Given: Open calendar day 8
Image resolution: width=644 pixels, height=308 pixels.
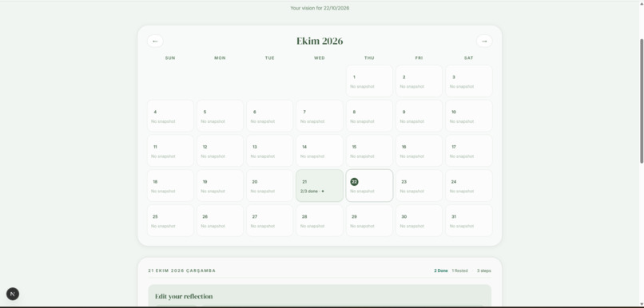Looking at the screenshot, I should (x=369, y=116).
